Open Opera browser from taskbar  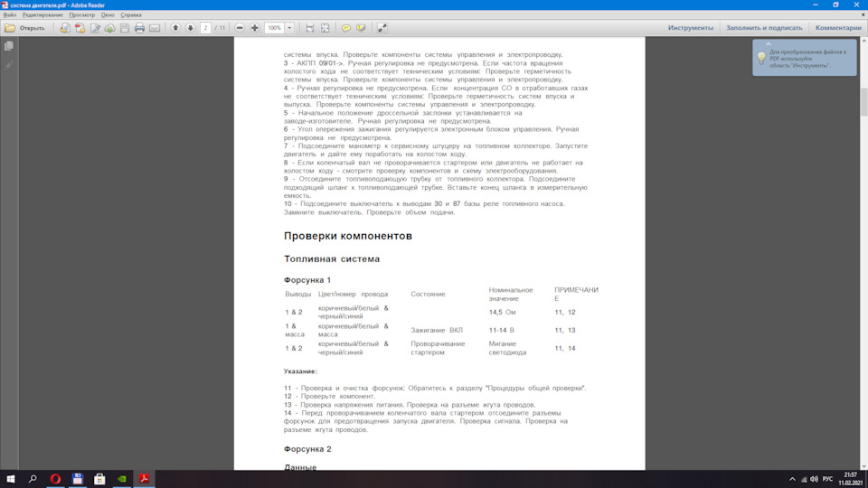click(55, 479)
